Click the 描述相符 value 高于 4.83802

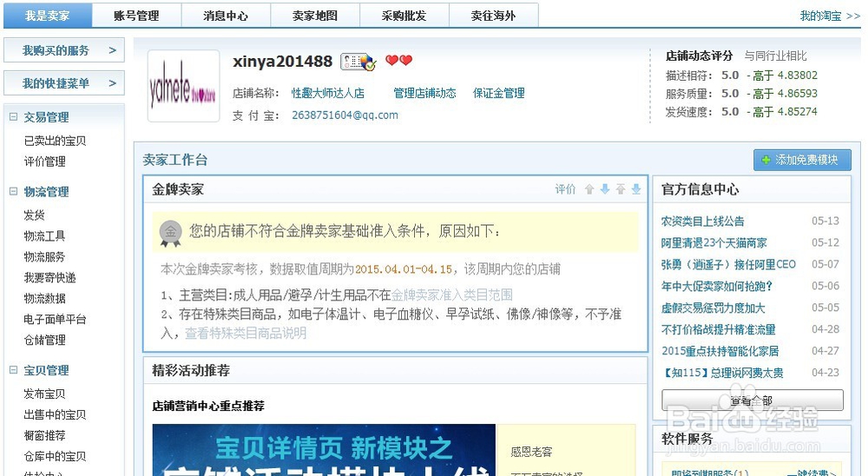pos(785,76)
